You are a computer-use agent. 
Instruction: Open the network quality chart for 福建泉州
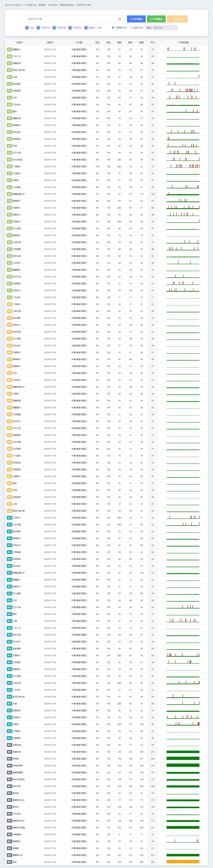click(183, 49)
